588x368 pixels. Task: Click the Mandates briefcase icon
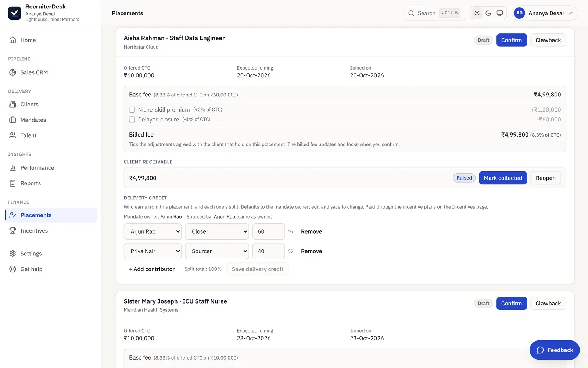pos(12,120)
